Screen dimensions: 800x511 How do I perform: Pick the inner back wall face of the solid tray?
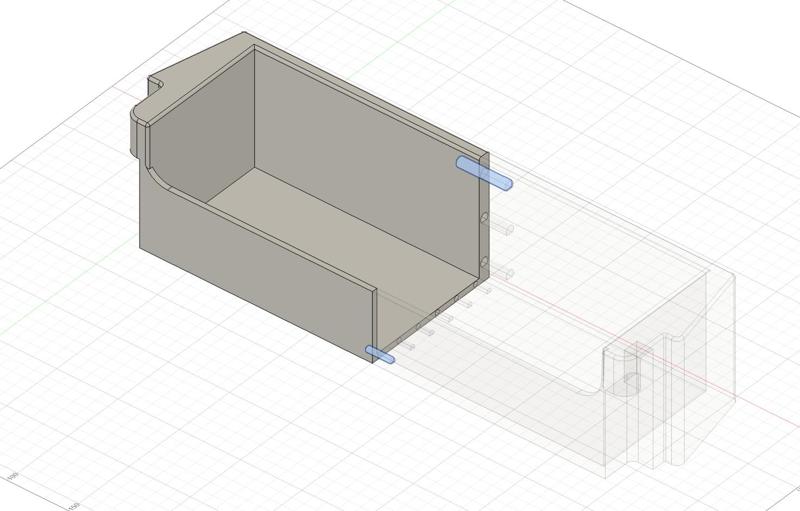[x=367, y=163]
